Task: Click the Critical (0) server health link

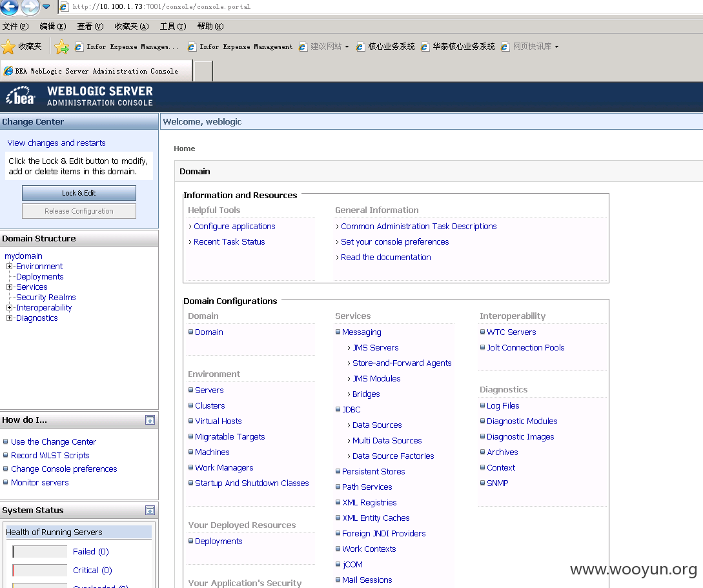Action: coord(92,571)
